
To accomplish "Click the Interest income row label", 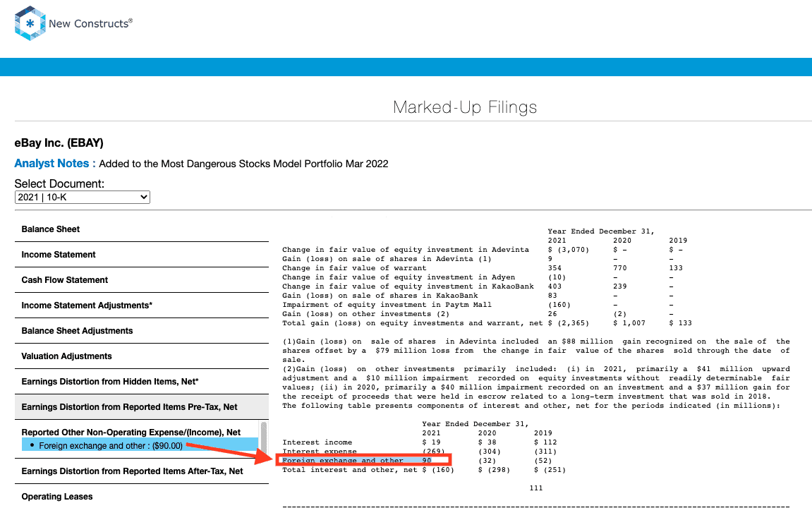I will tap(317, 442).
